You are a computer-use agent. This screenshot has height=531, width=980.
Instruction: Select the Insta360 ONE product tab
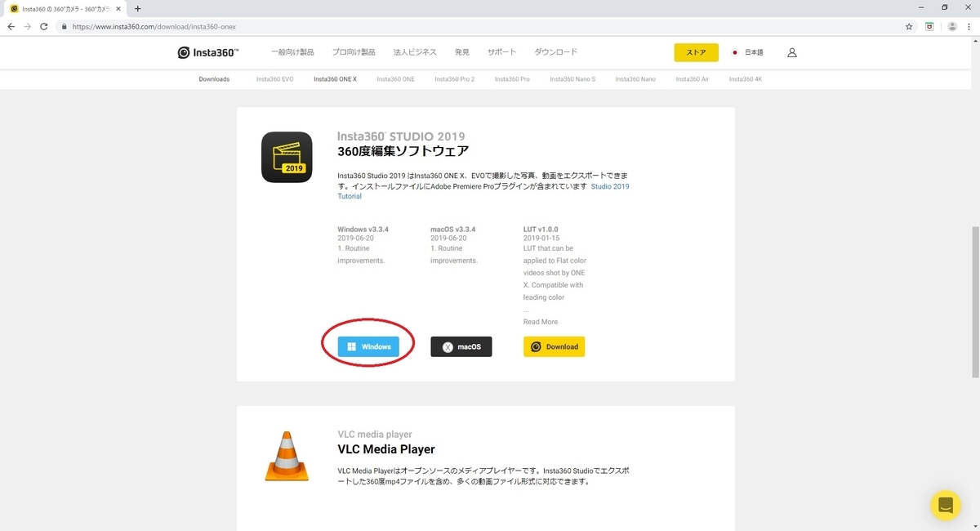click(395, 79)
